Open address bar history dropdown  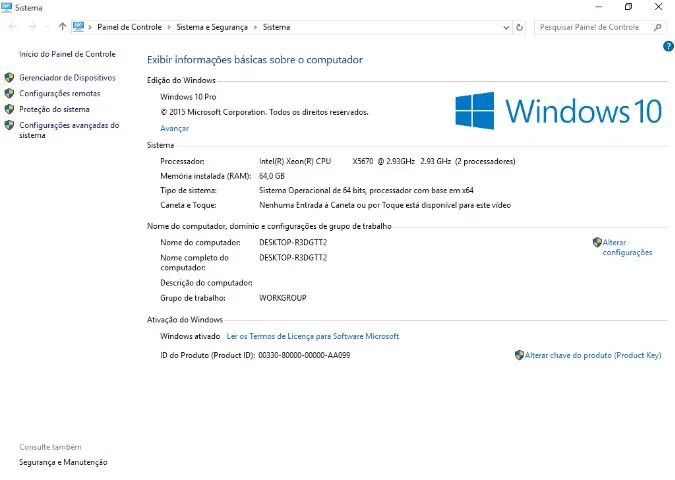click(x=506, y=28)
